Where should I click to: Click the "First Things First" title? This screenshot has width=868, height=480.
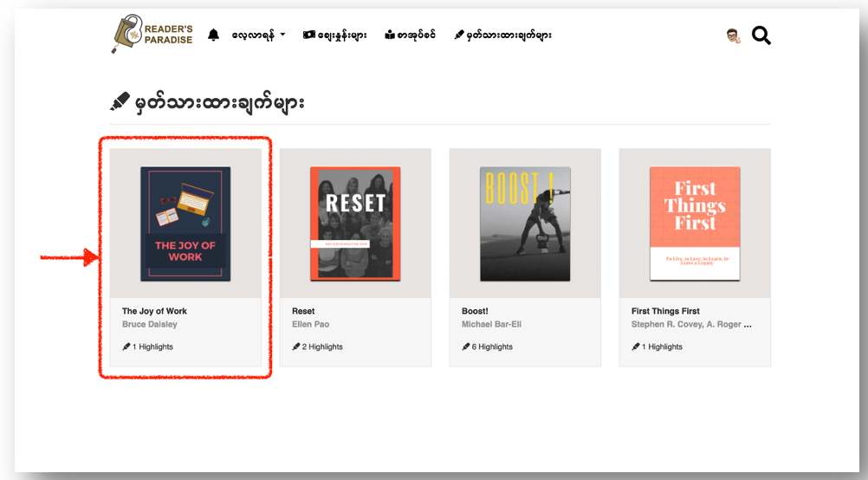(x=665, y=311)
